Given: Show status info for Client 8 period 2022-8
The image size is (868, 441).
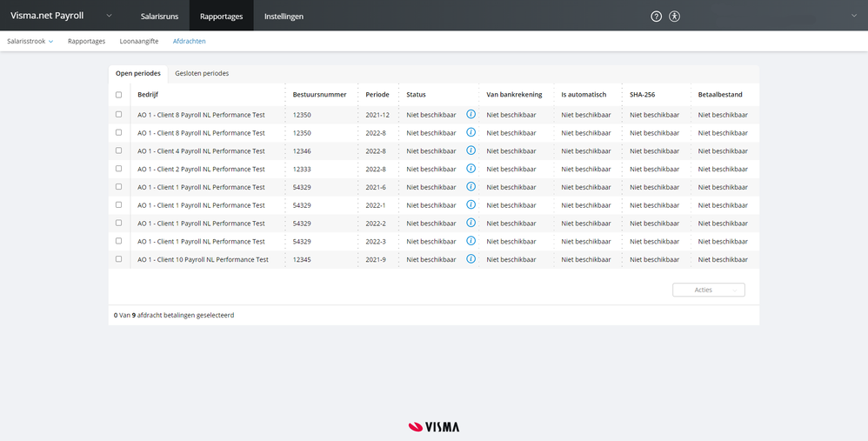Looking at the screenshot, I should pos(471,132).
